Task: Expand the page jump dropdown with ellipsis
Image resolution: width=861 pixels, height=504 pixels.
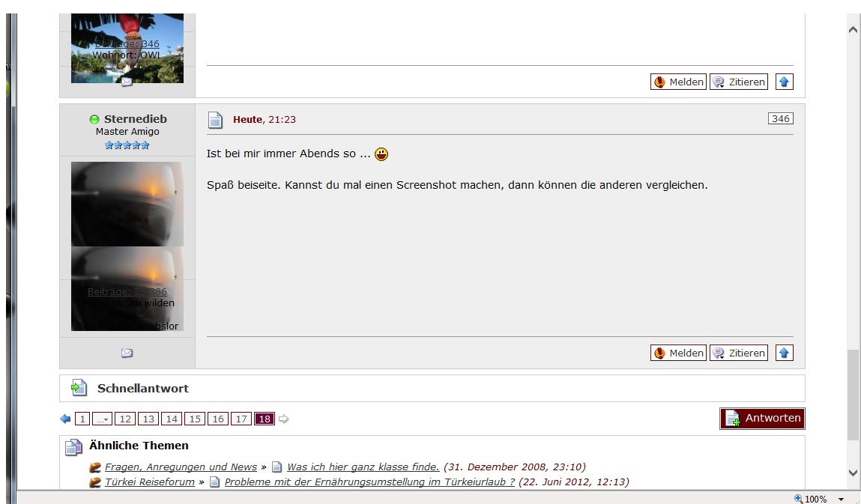Action: [x=102, y=419]
